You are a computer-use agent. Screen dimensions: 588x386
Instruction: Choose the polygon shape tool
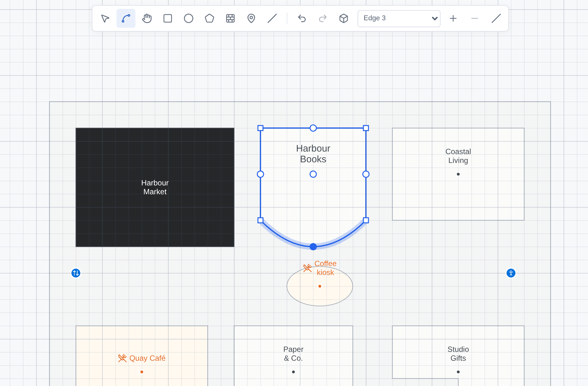tap(210, 18)
